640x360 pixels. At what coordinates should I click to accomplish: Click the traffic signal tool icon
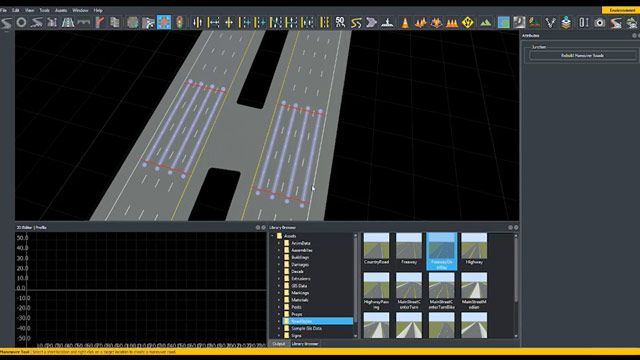[x=180, y=22]
